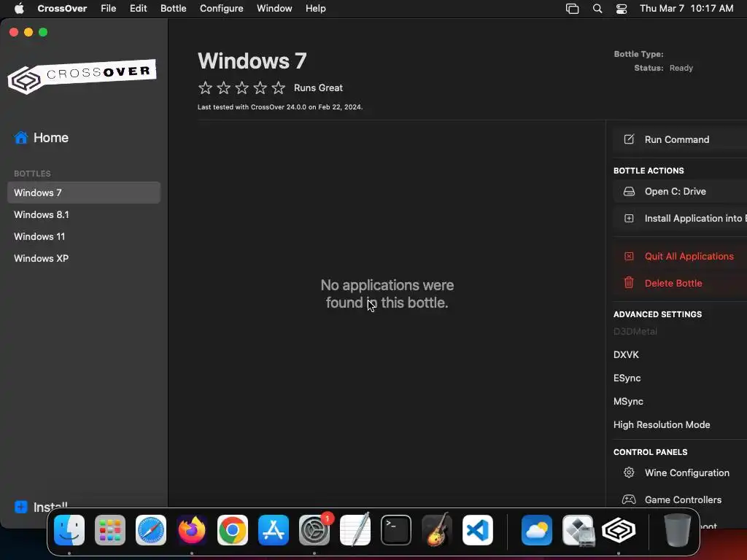Open the App Store Dock icon
This screenshot has width=747, height=560.
click(x=274, y=530)
